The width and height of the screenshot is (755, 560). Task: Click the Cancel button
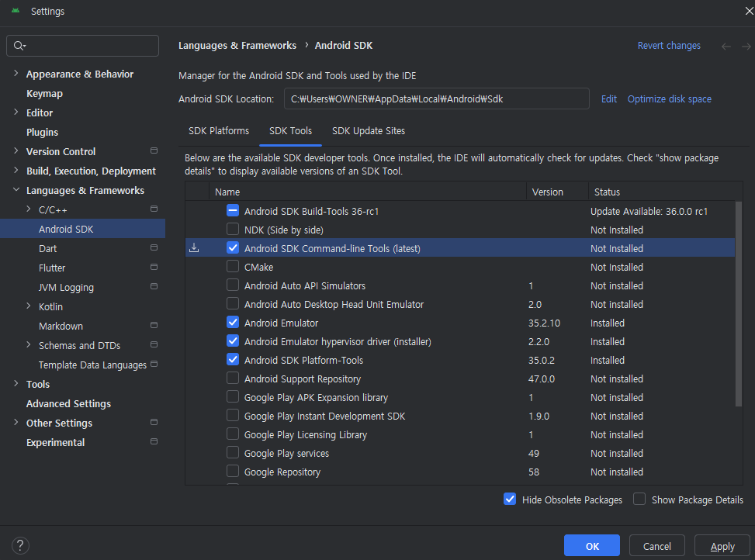656,545
